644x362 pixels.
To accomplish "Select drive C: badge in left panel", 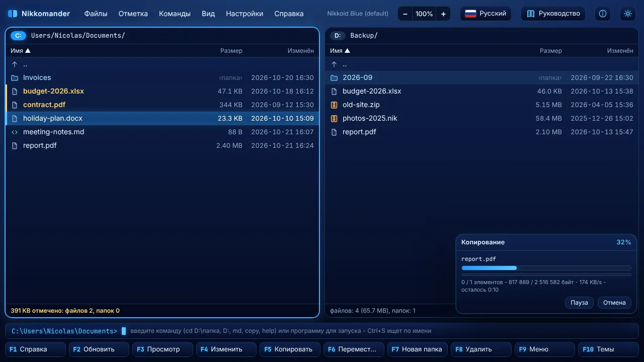I will pos(18,35).
